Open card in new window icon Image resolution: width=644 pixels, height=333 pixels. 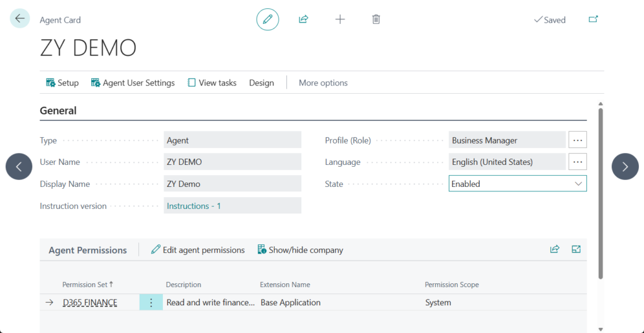coord(593,20)
